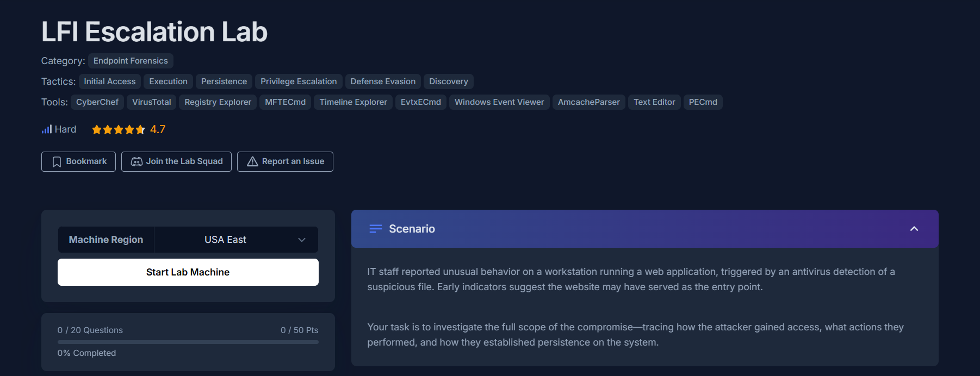The width and height of the screenshot is (980, 376).
Task: Select the Persistence tactic tag
Action: [224, 82]
